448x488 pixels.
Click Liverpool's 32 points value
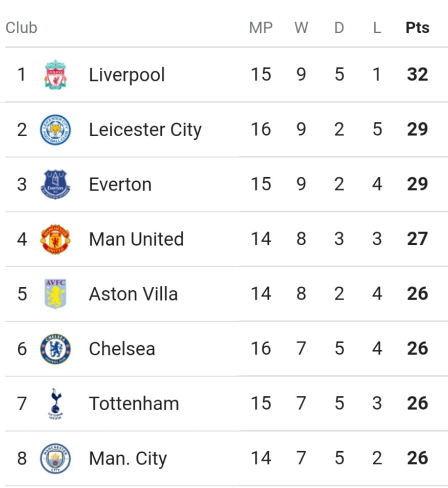417,75
